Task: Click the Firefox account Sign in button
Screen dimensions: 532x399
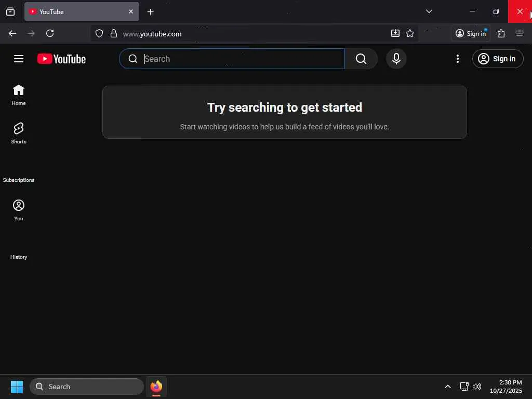Action: (471, 33)
